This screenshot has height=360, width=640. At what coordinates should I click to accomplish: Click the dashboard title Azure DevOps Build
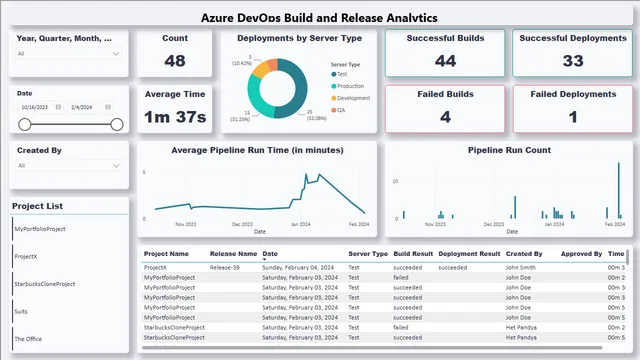pos(319,18)
